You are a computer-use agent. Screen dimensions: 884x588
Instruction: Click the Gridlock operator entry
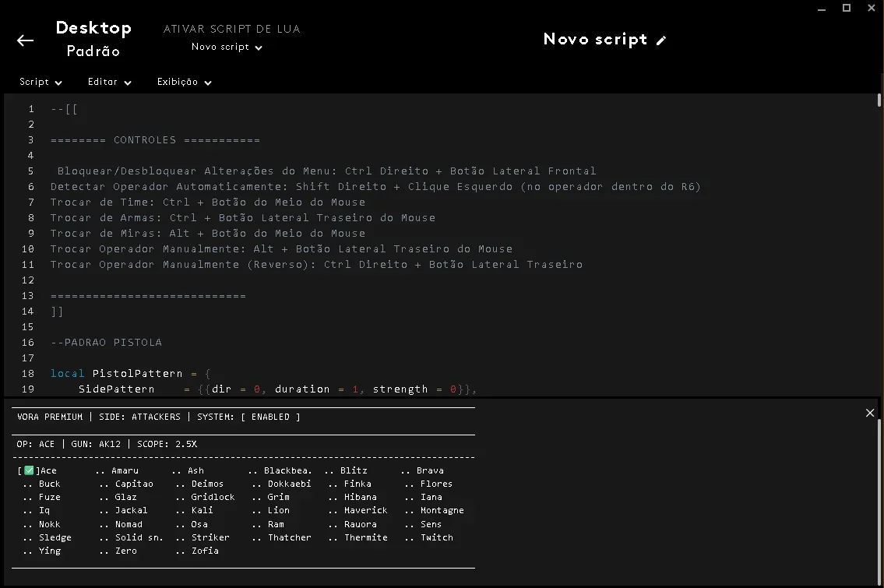coord(213,497)
